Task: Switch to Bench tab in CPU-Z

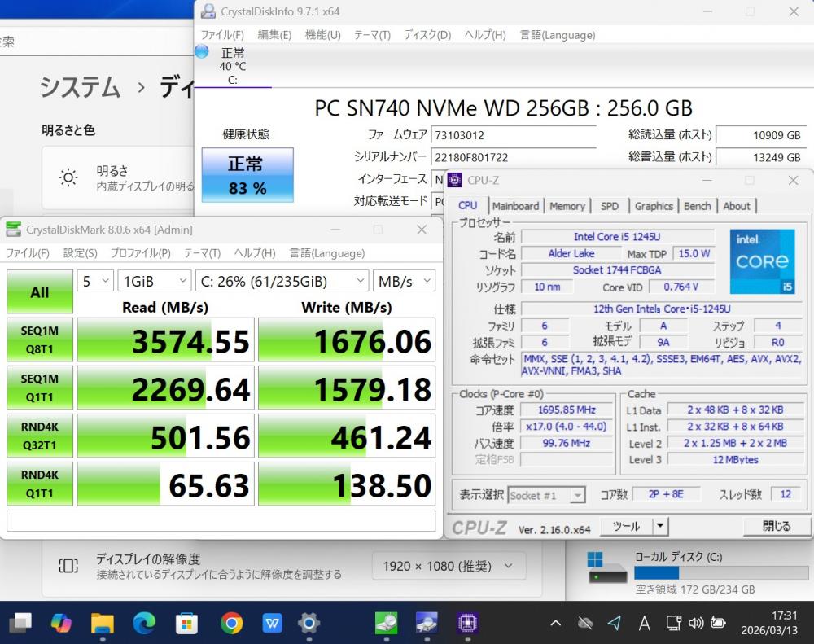Action: (697, 206)
